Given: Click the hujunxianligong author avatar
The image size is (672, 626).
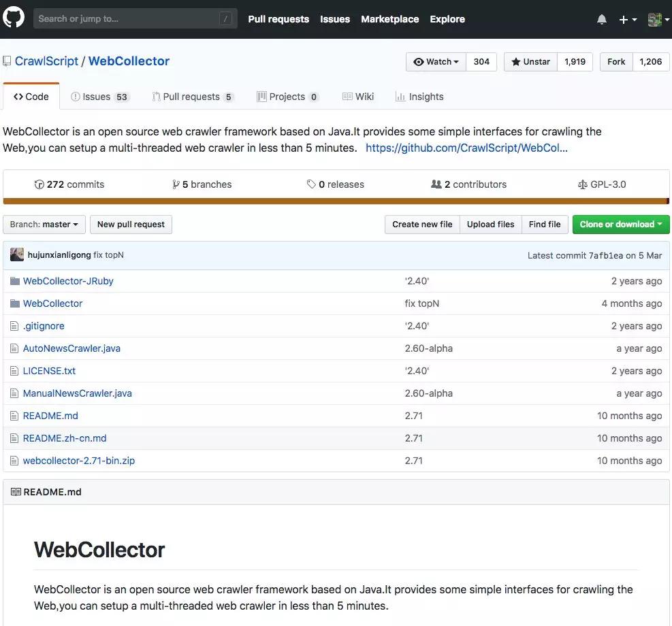Looking at the screenshot, I should [x=17, y=255].
